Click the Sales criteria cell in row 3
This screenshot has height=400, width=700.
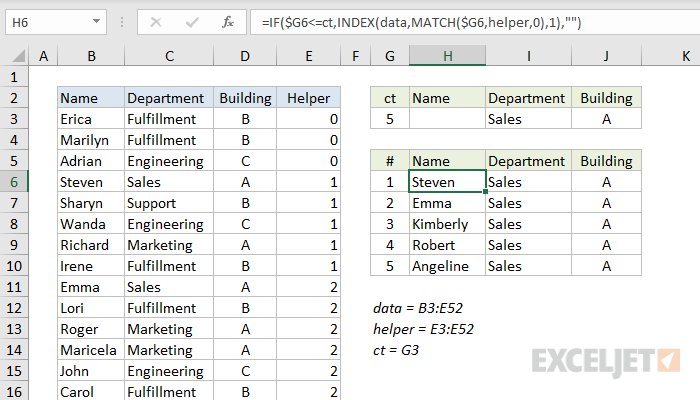529,119
